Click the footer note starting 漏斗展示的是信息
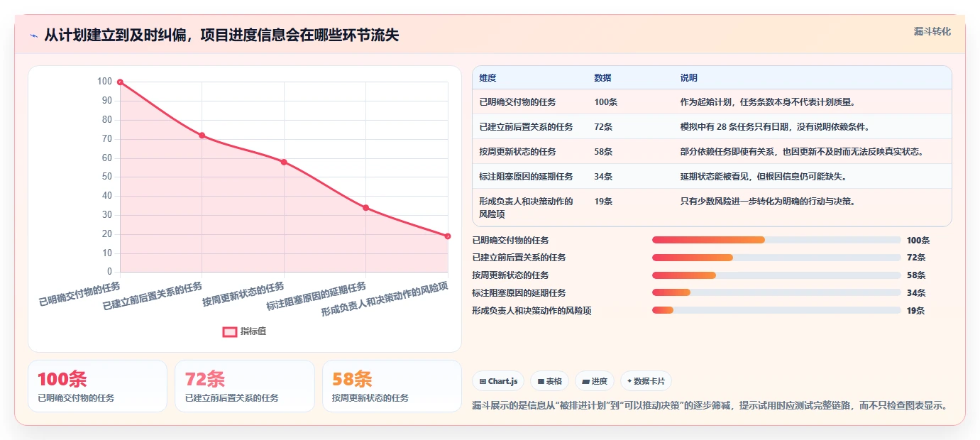980x440 pixels. (710, 406)
